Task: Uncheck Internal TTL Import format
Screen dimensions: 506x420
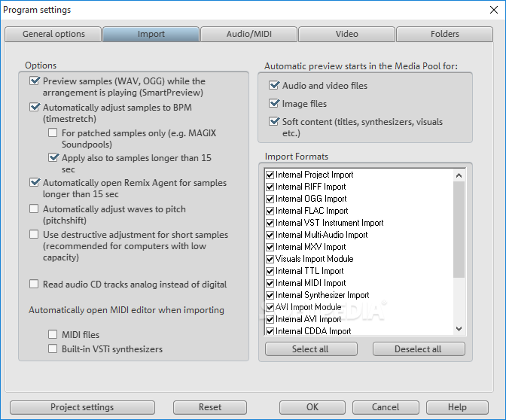Action: (270, 271)
